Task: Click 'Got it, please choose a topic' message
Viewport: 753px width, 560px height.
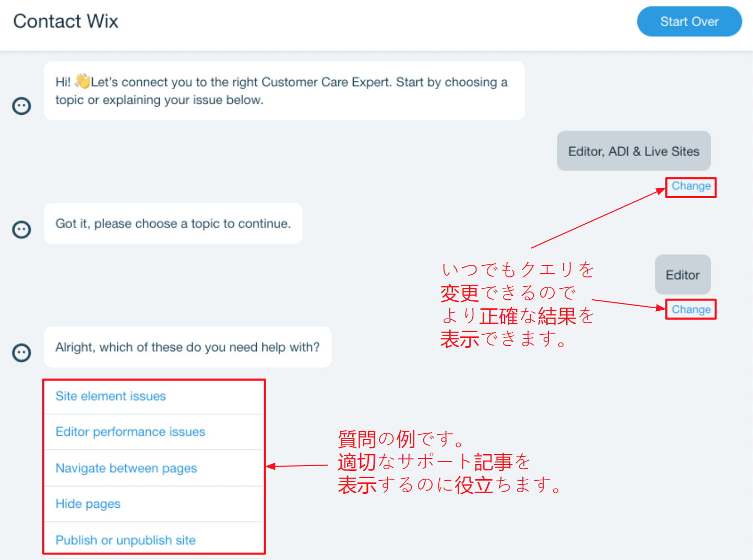Action: point(173,224)
